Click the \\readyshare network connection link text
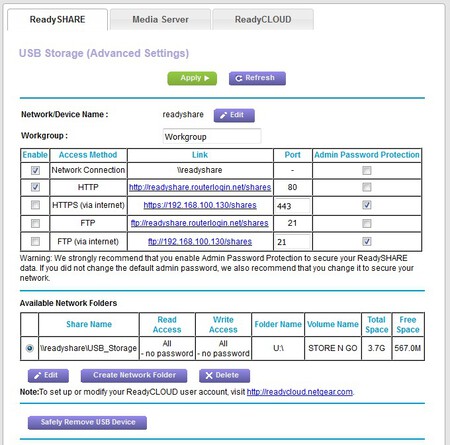The image size is (450, 445). tap(200, 170)
